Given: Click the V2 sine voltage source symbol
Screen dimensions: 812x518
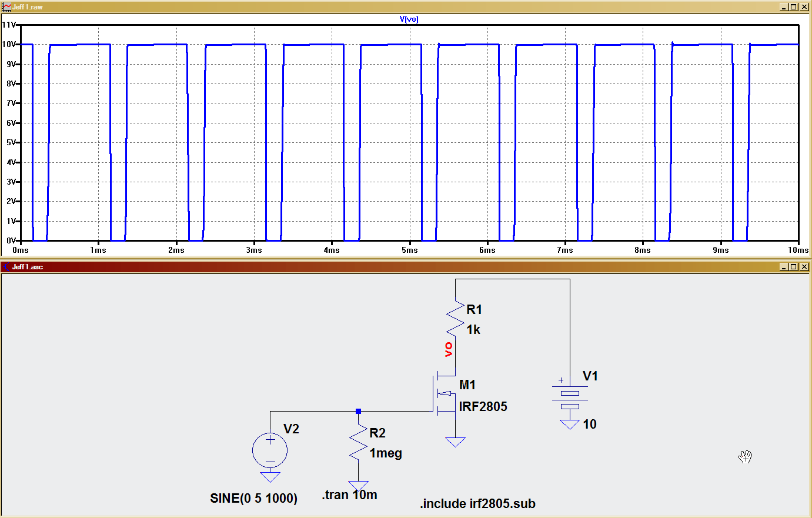Looking at the screenshot, I should coord(270,451).
